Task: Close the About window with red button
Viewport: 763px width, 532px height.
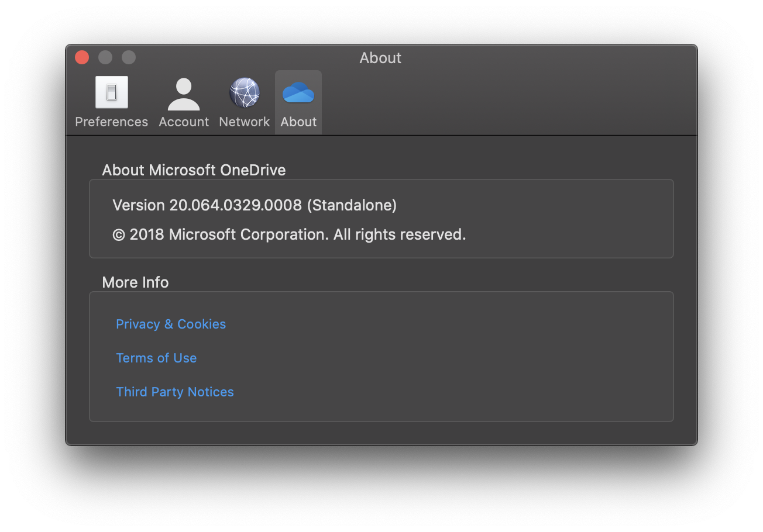Action: tap(82, 57)
